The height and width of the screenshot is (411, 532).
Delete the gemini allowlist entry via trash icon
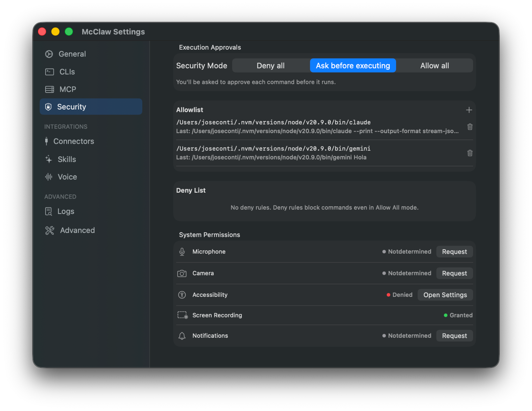(x=469, y=153)
